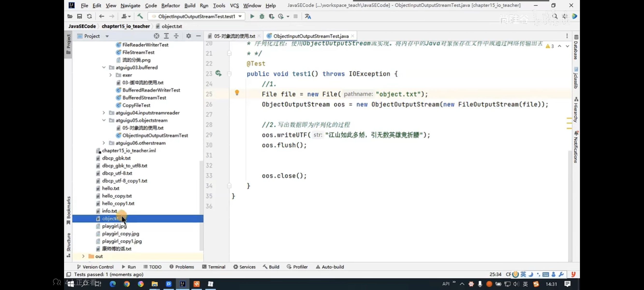Collapse the atguigu03.buffered package
The height and width of the screenshot is (290, 644).
coord(104,67)
